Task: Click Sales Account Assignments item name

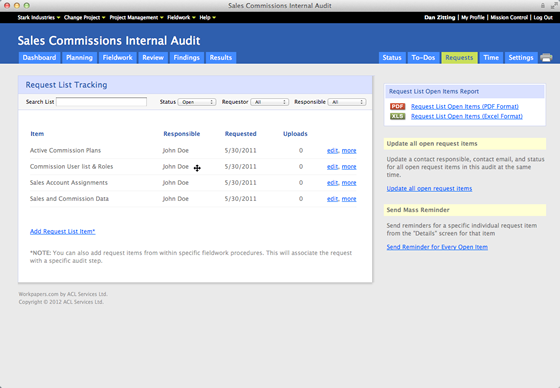Action: 69,183
